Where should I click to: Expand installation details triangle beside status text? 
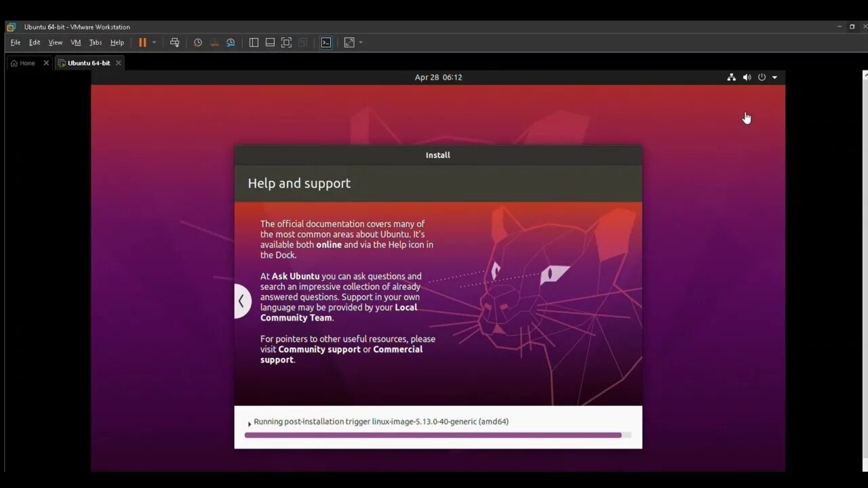click(249, 424)
